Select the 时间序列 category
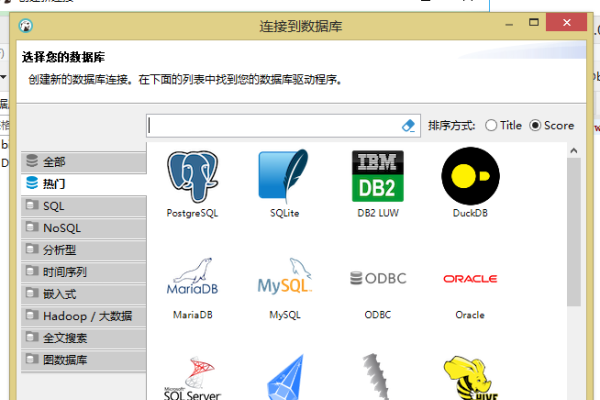This screenshot has width=600, height=400. tap(84, 272)
